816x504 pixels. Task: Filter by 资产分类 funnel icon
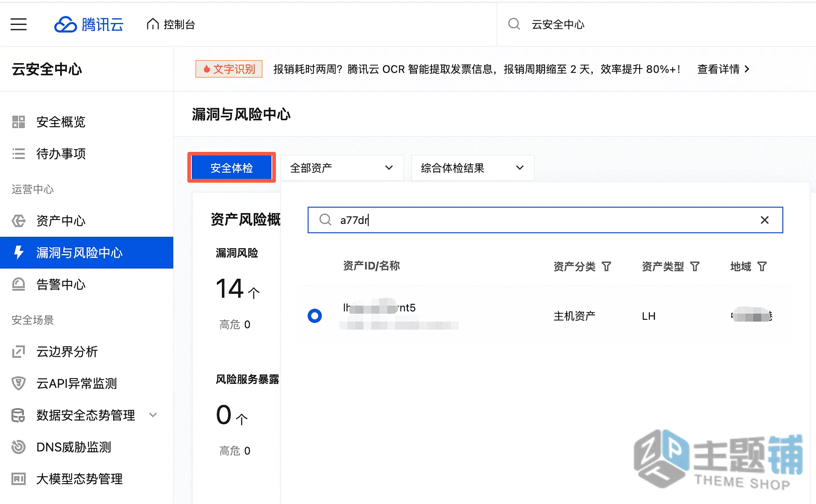tap(606, 266)
